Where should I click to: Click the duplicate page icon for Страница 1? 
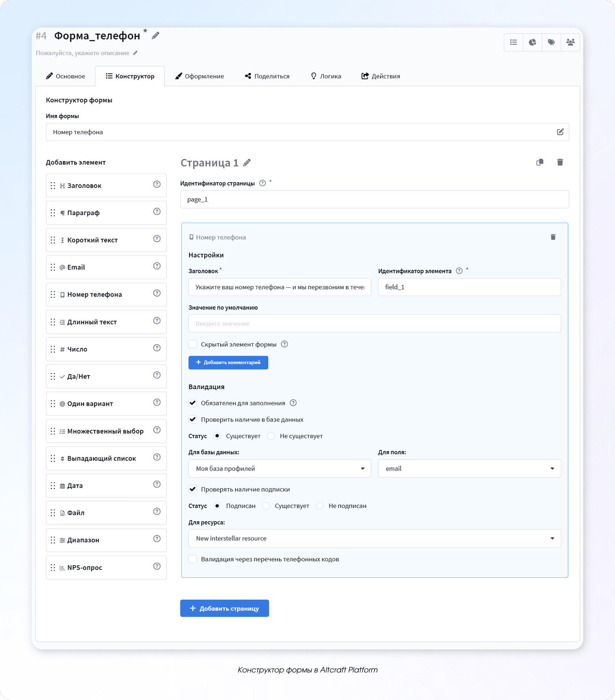[x=540, y=162]
